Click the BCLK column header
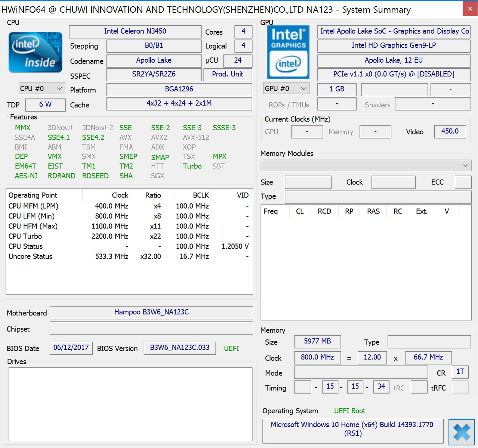This screenshot has width=478, height=448. [187, 195]
